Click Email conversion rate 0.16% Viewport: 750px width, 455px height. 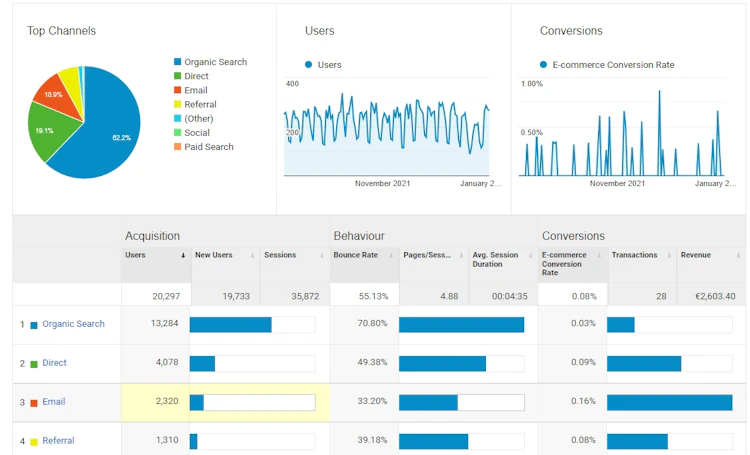(x=583, y=401)
